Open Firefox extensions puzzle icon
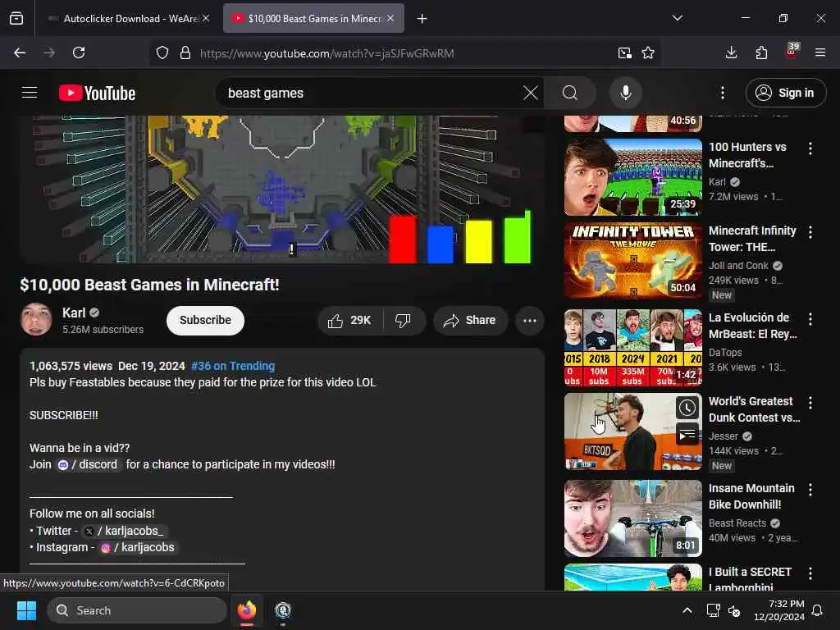Image resolution: width=840 pixels, height=630 pixels. [761, 52]
